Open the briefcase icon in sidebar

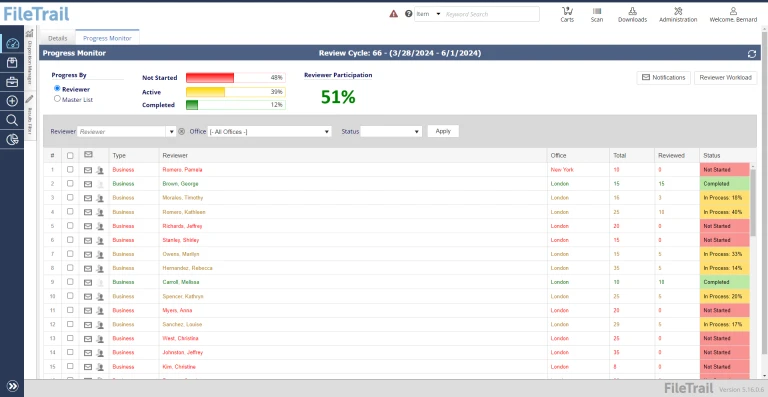[x=12, y=82]
